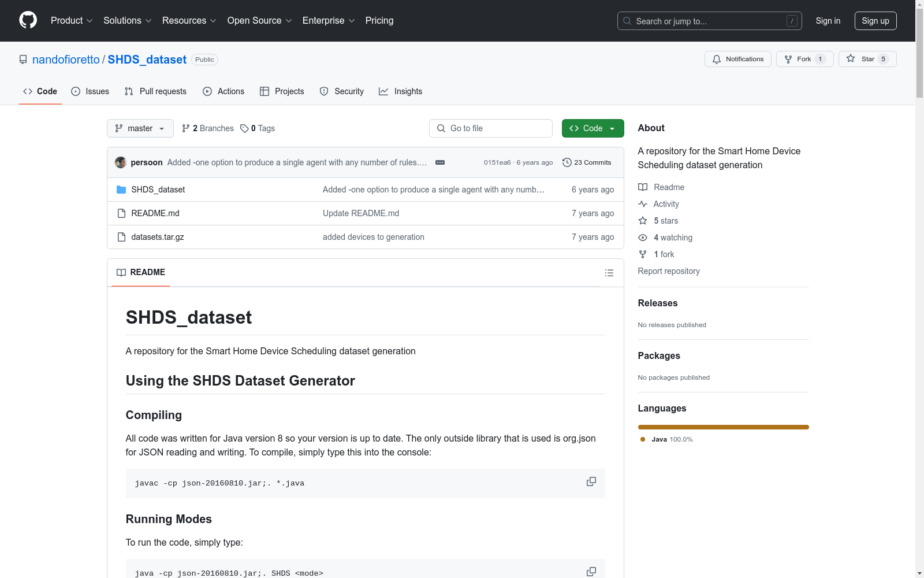View the 5 stars list

658,221
